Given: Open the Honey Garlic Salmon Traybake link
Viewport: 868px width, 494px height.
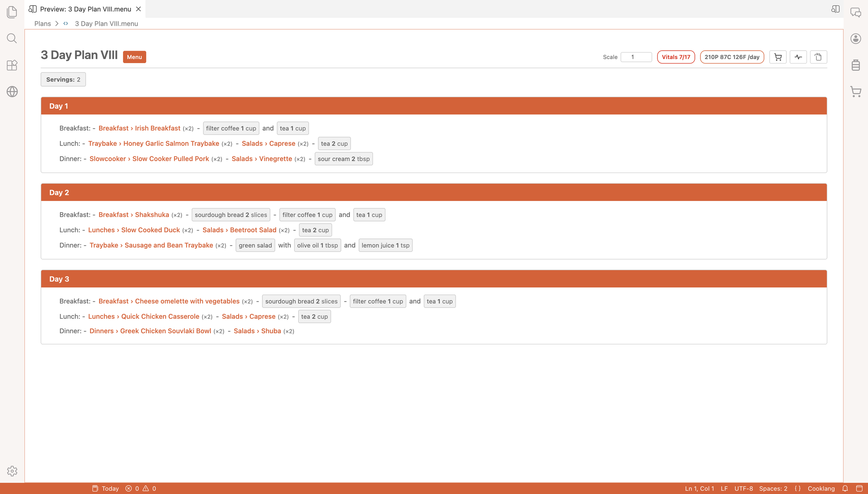Looking at the screenshot, I should pos(154,143).
